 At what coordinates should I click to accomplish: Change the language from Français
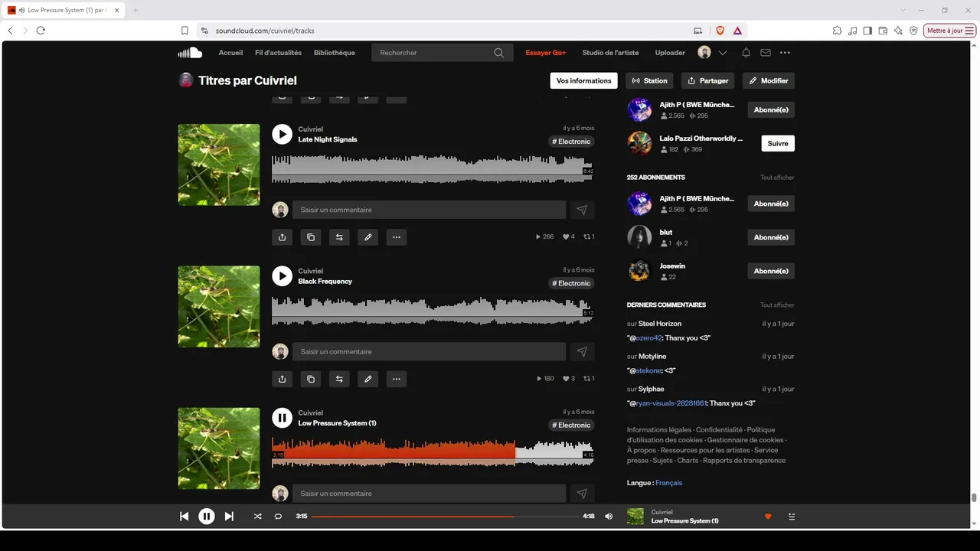click(668, 483)
